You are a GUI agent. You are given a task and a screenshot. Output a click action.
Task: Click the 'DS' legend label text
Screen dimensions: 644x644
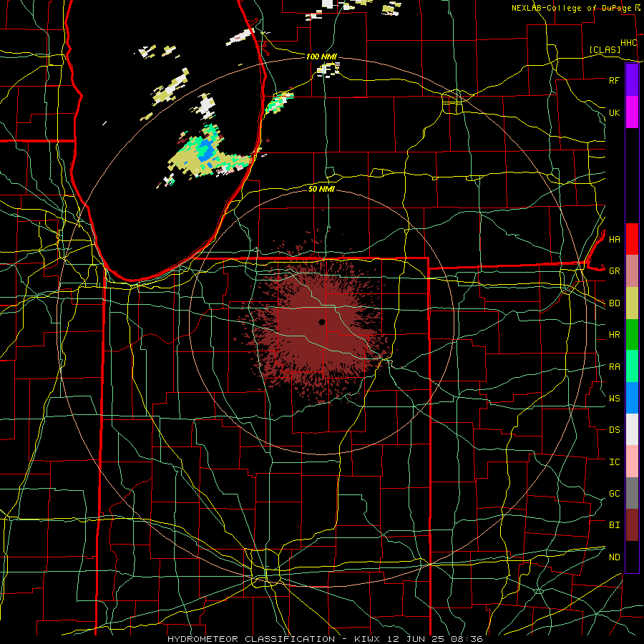(614, 430)
